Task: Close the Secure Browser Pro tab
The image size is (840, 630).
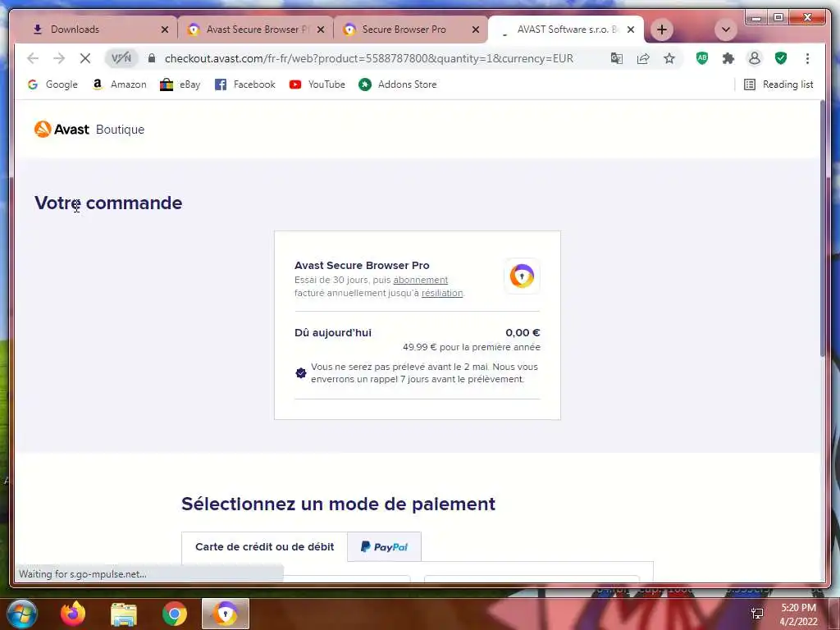Action: coord(476,30)
